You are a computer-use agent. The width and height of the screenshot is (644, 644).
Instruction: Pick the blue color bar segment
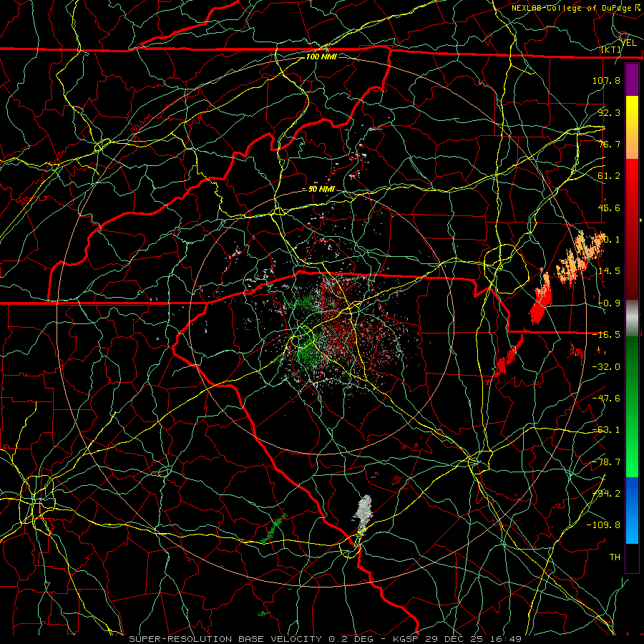pos(632,510)
